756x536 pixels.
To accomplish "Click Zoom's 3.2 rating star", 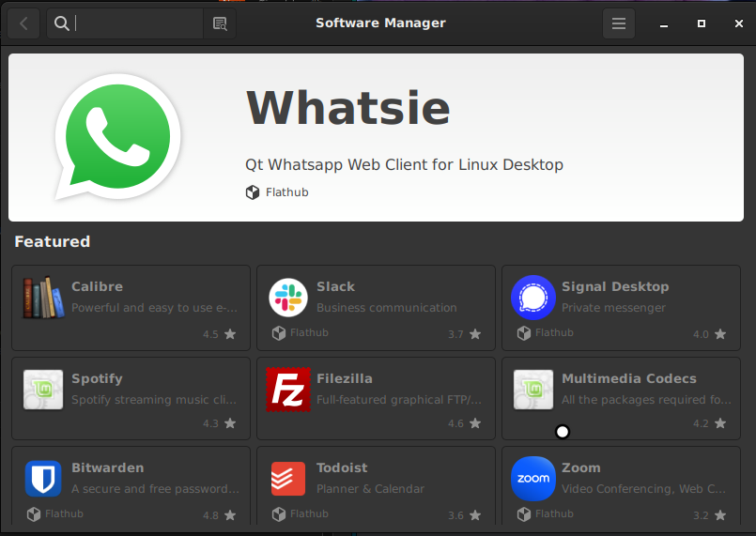I will click(720, 515).
